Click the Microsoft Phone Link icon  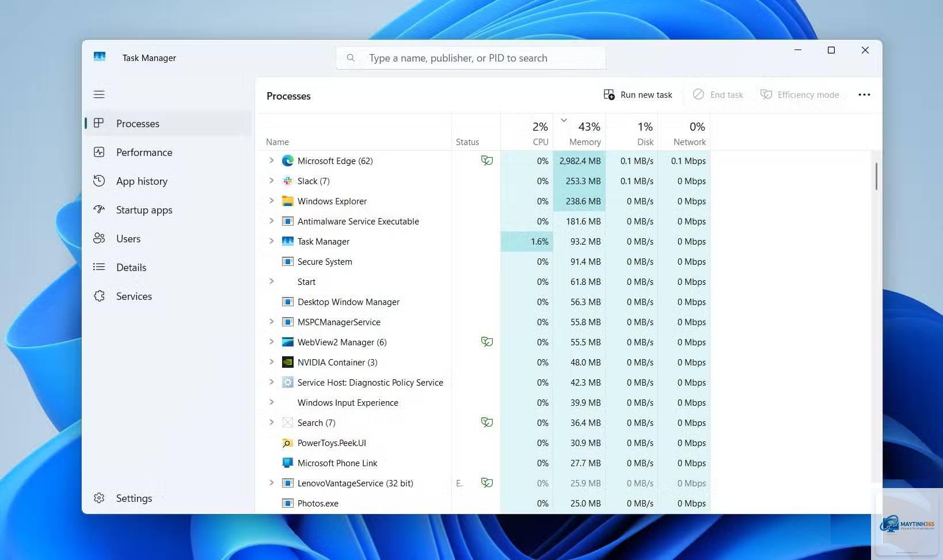(287, 463)
